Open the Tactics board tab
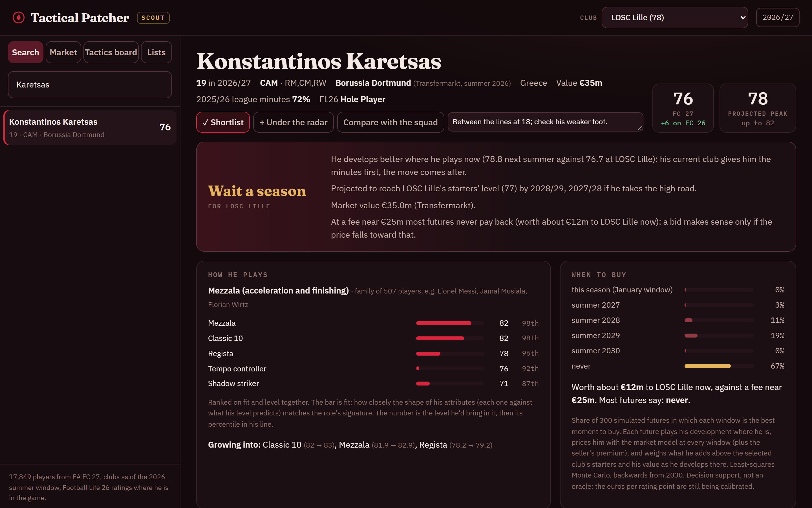Viewport: 812px width, 508px height. 111,52
